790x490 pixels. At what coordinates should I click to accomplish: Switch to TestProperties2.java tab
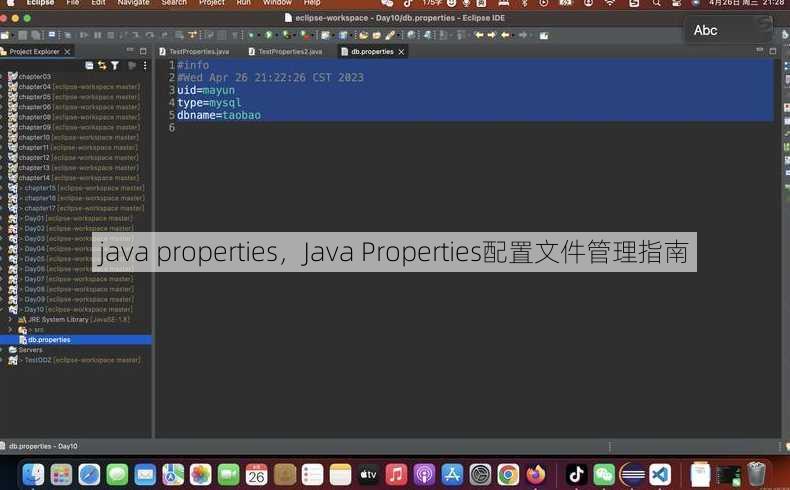tap(285, 51)
